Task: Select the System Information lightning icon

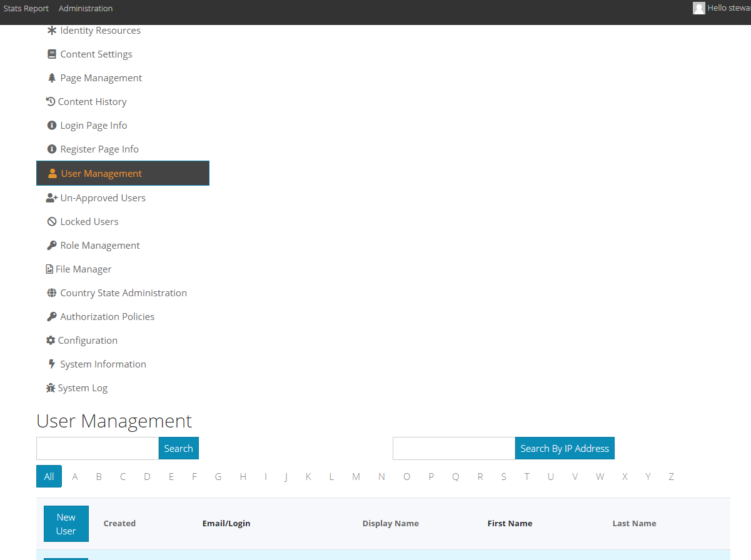Action: (51, 364)
